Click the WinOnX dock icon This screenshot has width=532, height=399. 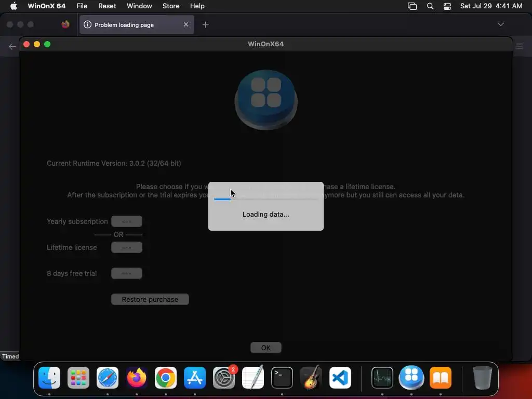click(x=411, y=378)
